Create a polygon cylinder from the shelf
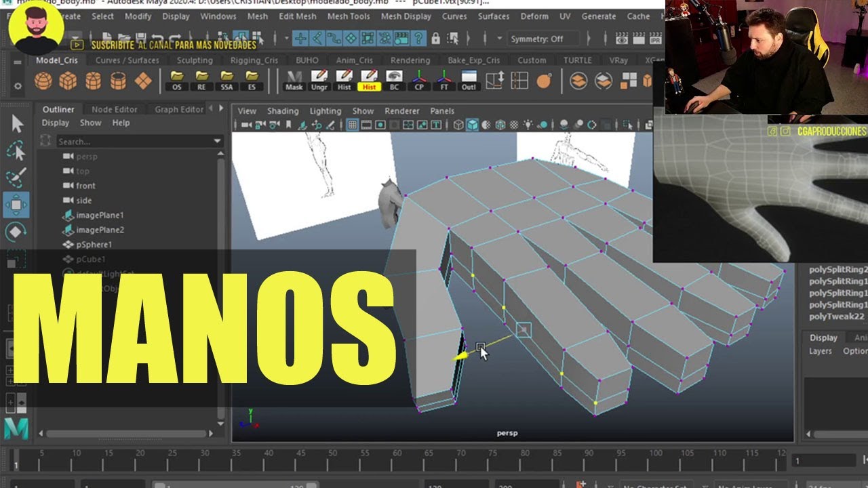The width and height of the screenshot is (868, 488). coord(93,81)
